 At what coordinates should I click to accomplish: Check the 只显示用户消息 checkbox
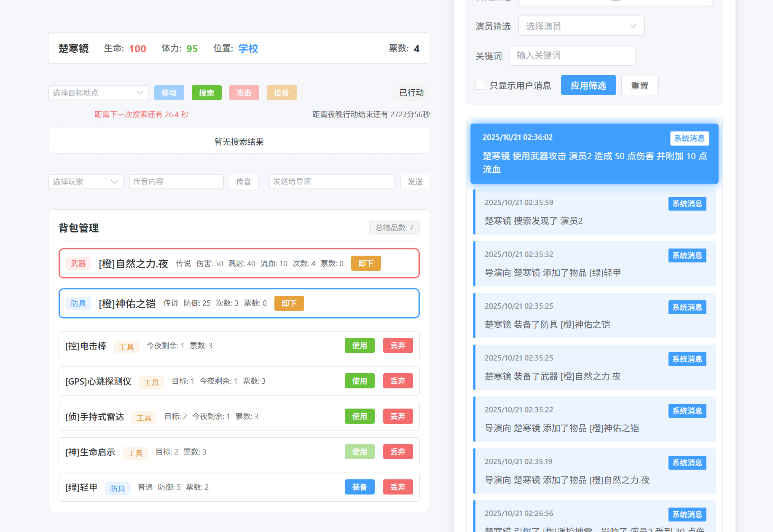pyautogui.click(x=480, y=86)
